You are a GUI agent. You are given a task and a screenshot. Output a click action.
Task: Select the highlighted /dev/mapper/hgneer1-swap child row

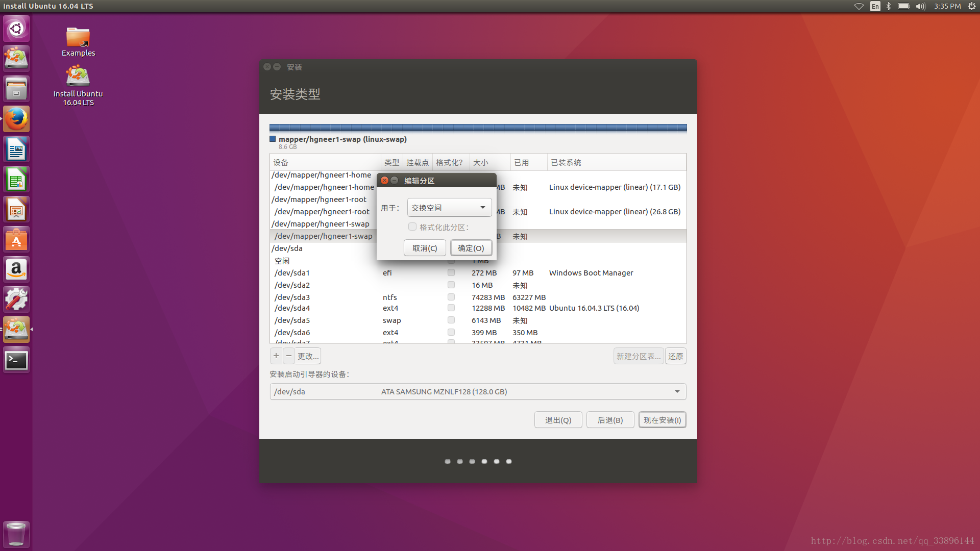tap(324, 236)
